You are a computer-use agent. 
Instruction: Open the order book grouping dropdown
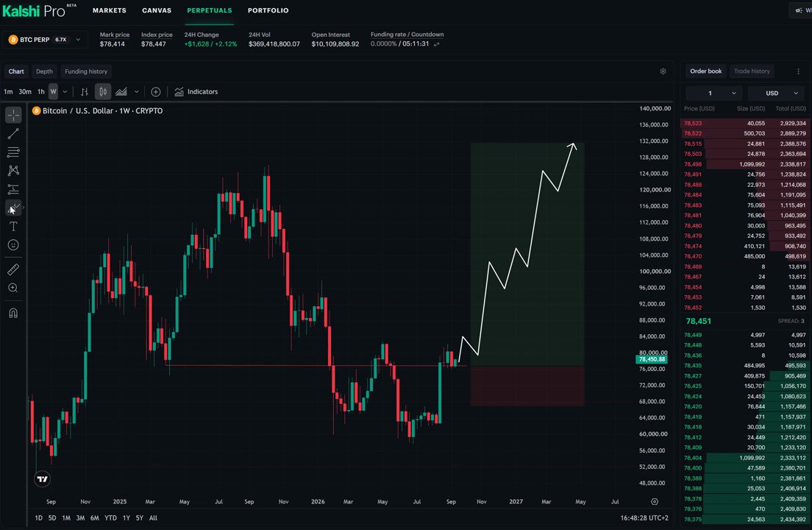(713, 93)
